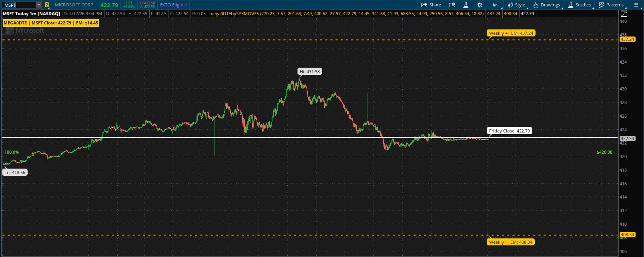644x257 pixels.
Task: Open the Style menu
Action: click(x=517, y=5)
